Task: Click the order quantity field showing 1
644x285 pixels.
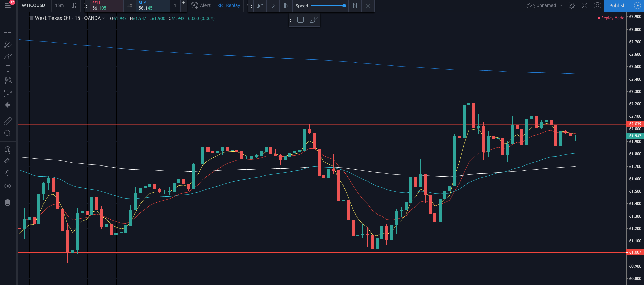Action: (175, 6)
